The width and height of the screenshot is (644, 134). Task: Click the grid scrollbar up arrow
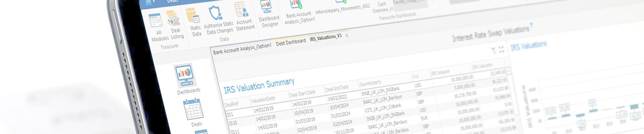pyautogui.click(x=508, y=71)
